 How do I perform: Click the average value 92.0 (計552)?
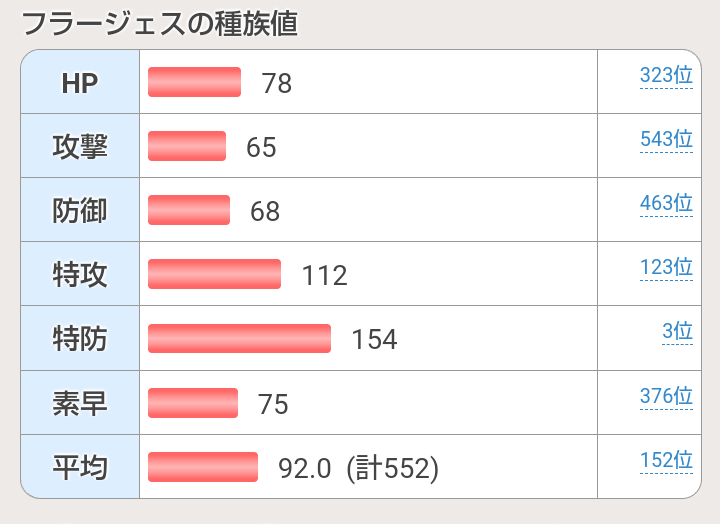(358, 467)
